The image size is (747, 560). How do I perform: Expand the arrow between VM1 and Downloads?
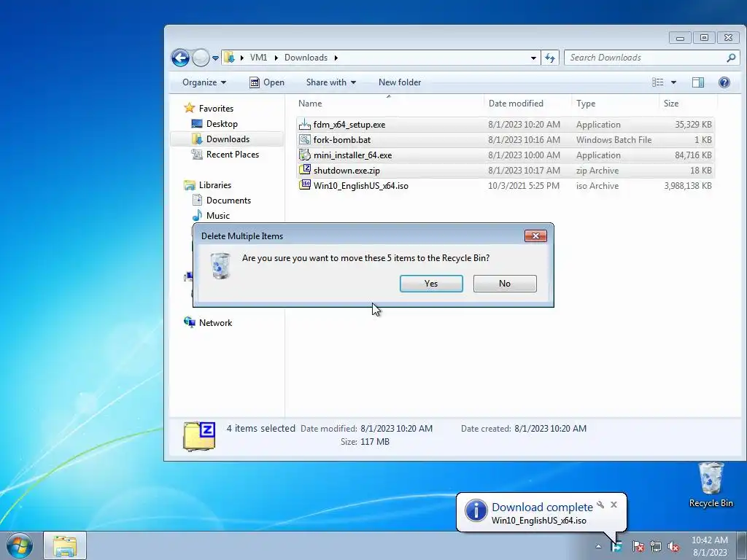(x=276, y=58)
